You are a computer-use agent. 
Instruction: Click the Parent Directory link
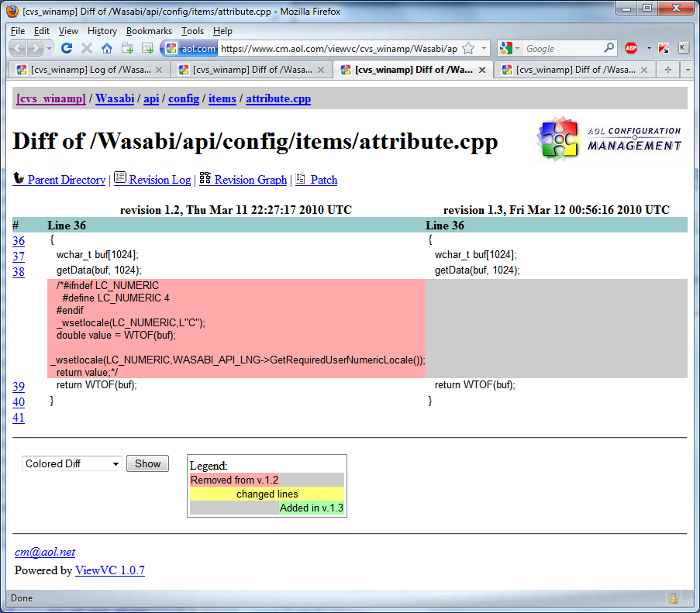tap(66, 180)
